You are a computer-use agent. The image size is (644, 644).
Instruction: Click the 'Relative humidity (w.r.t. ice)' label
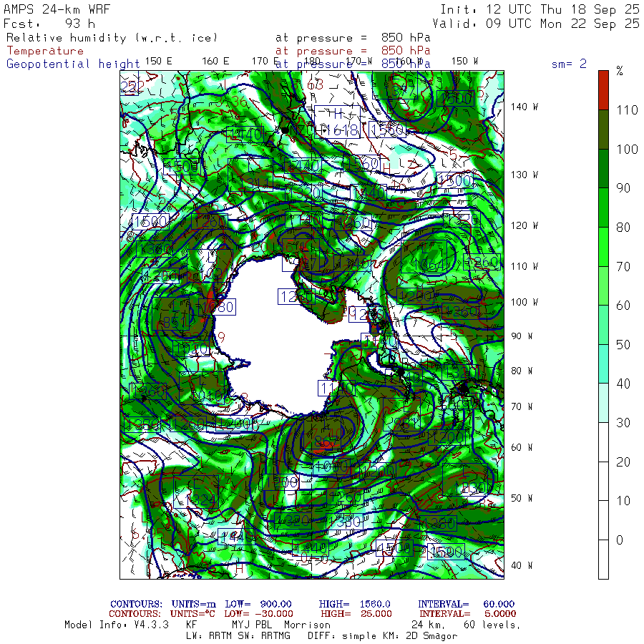point(112,38)
